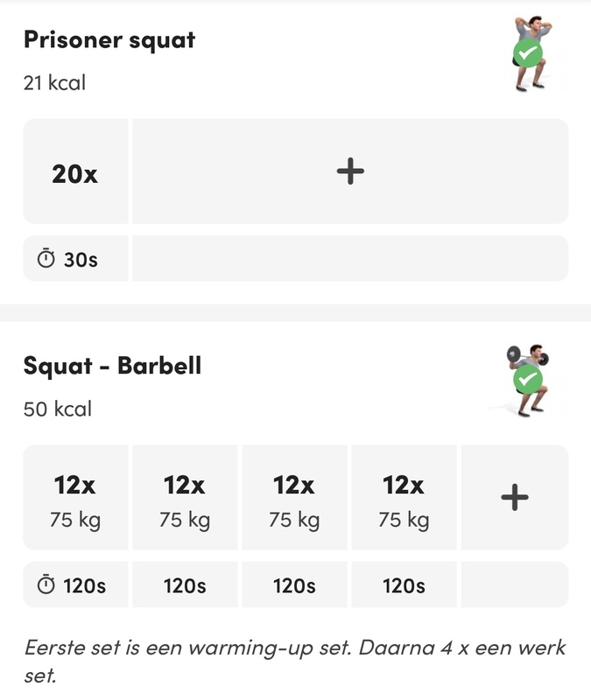Click the warming-up set note text
Viewport: 591px width, 700px height.
[x=294, y=661]
